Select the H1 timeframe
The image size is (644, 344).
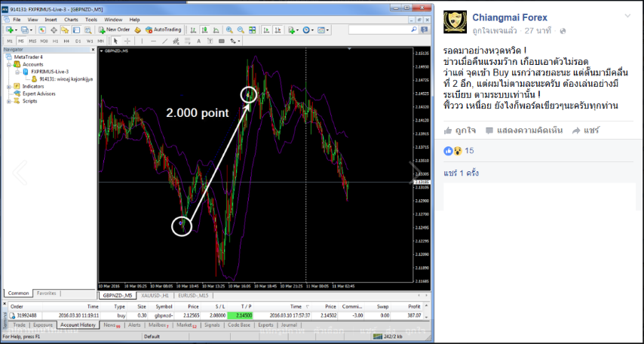56,41
